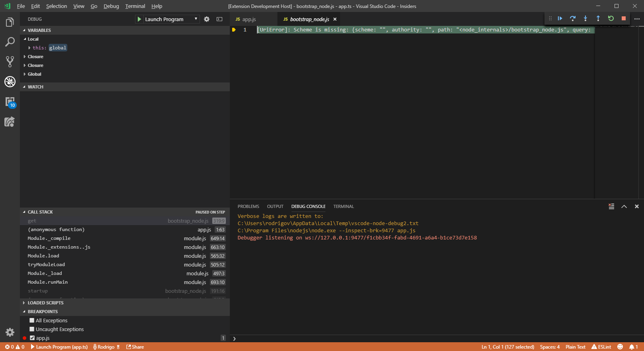Restart the debug session
The width and height of the screenshot is (644, 351).
611,18
